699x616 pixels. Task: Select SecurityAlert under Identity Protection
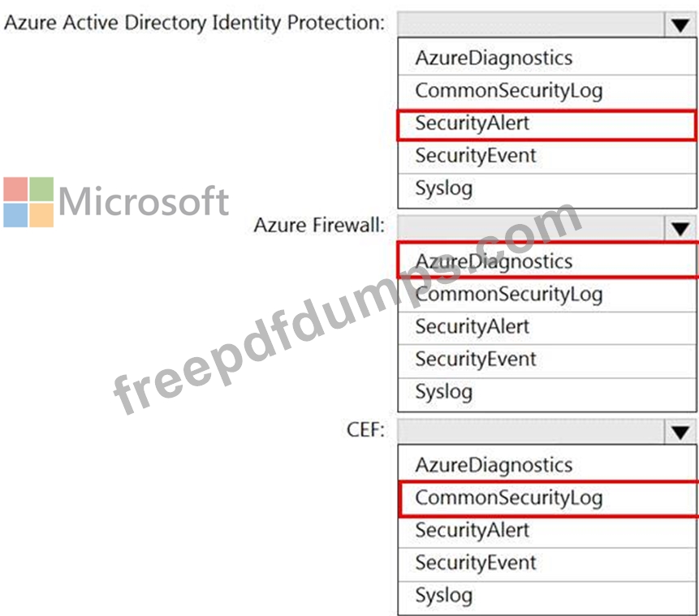click(472, 123)
